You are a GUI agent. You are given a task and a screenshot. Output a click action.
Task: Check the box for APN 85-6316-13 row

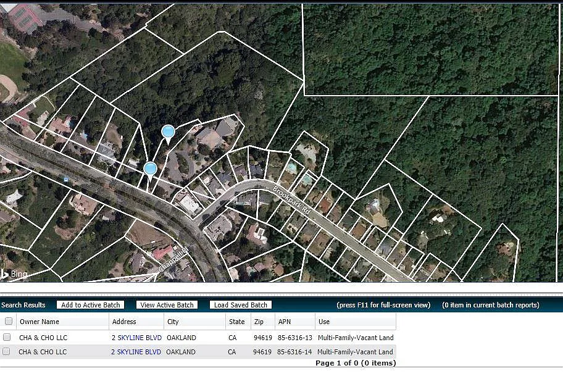pos(7,337)
